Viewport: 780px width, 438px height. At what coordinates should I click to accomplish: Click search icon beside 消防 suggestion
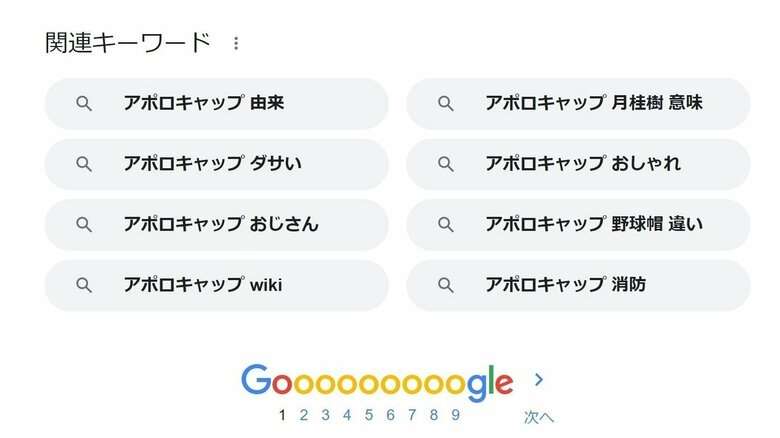pos(446,285)
